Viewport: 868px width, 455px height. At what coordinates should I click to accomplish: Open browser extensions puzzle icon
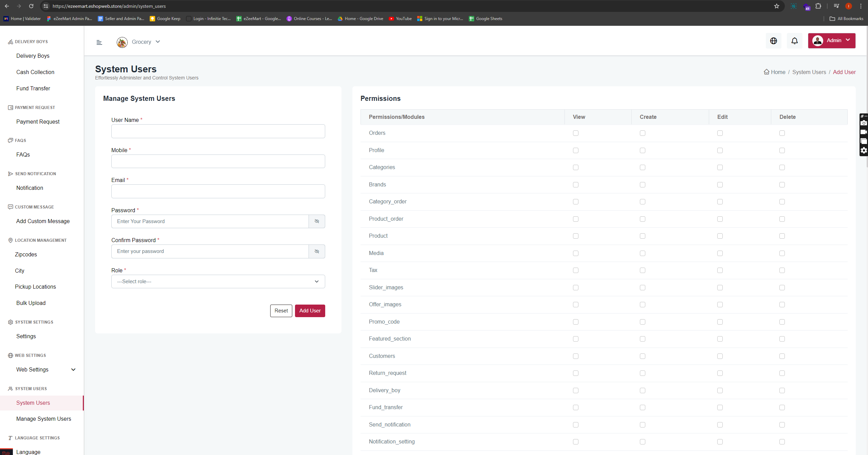click(818, 6)
